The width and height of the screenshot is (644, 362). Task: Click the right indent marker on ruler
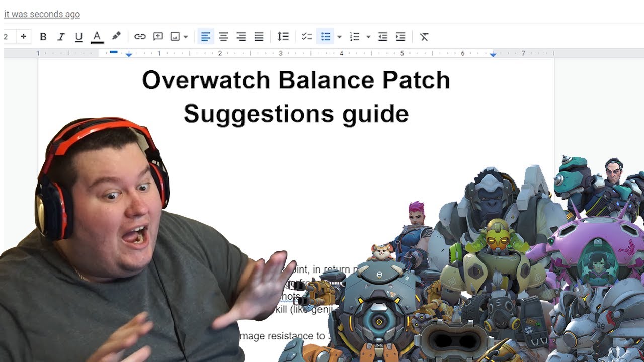pyautogui.click(x=493, y=54)
